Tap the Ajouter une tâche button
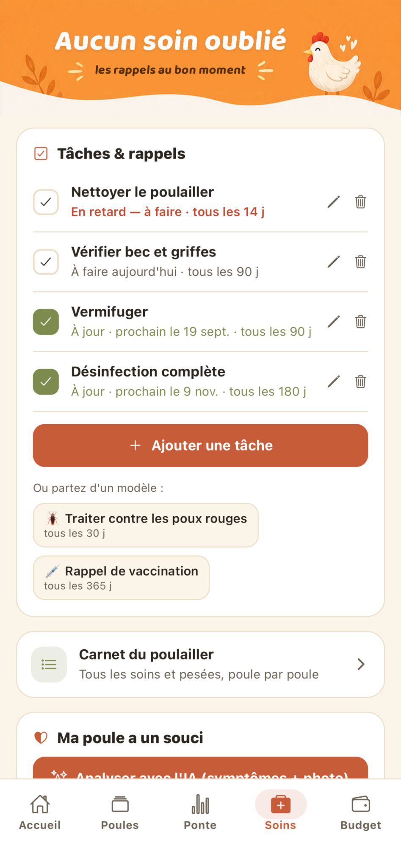The width and height of the screenshot is (401, 868). click(200, 445)
